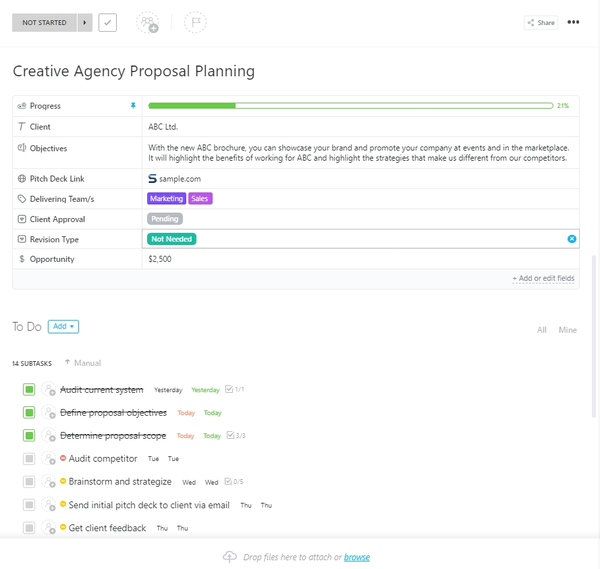Viewport: 600px width, 569px height.
Task: Switch to the Mine filter tab
Action: [x=567, y=330]
